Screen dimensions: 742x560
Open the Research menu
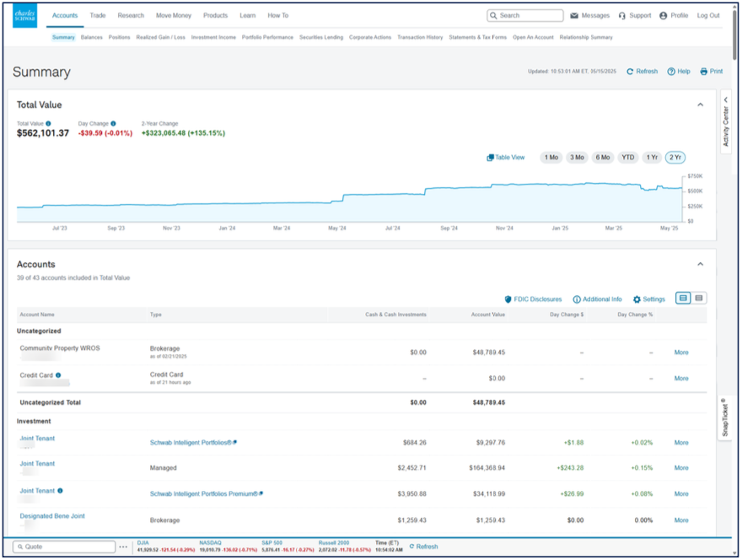(x=131, y=16)
